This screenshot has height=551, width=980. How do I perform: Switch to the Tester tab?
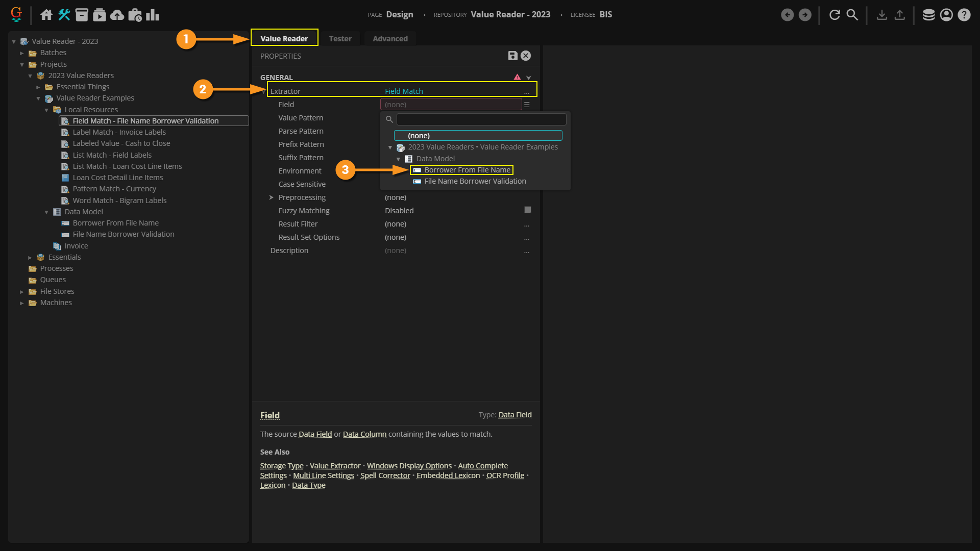tap(340, 39)
